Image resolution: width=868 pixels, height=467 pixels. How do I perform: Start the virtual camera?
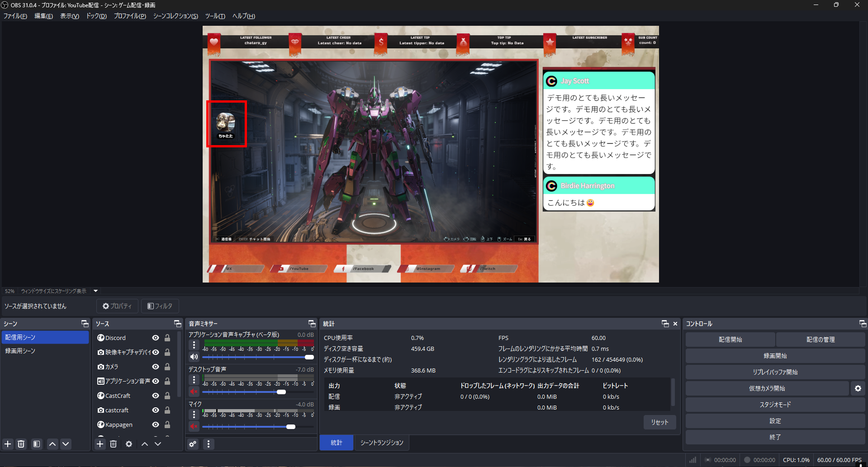click(767, 388)
